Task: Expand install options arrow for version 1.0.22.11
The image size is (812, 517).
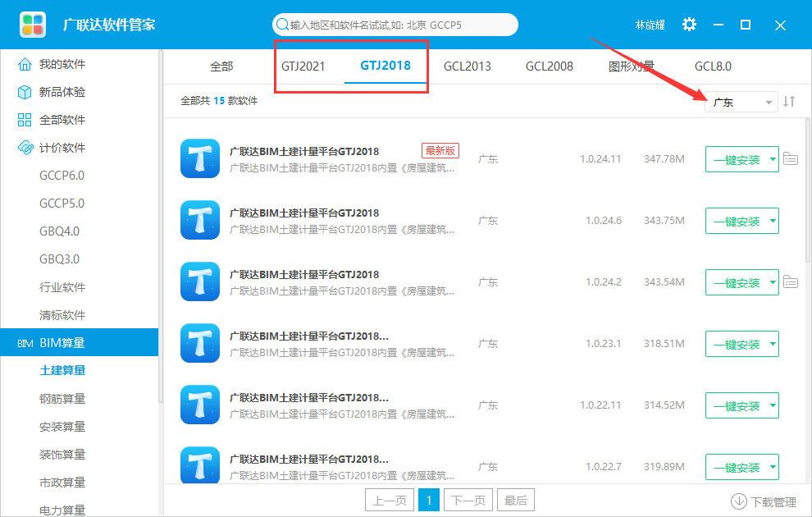Action: click(x=773, y=405)
